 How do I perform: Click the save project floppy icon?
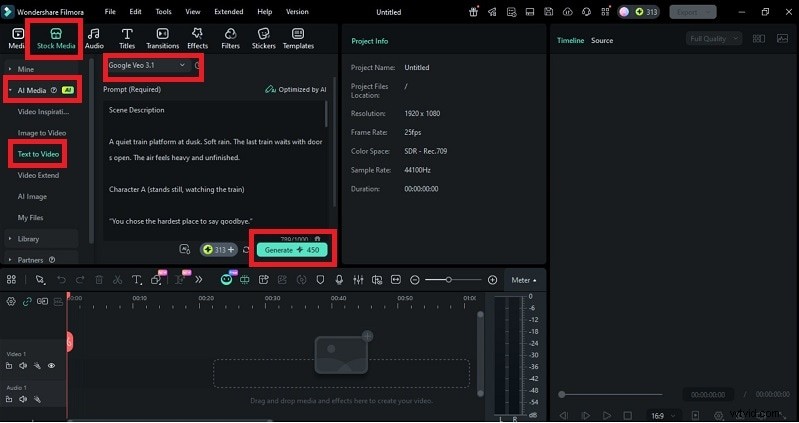pos(549,12)
